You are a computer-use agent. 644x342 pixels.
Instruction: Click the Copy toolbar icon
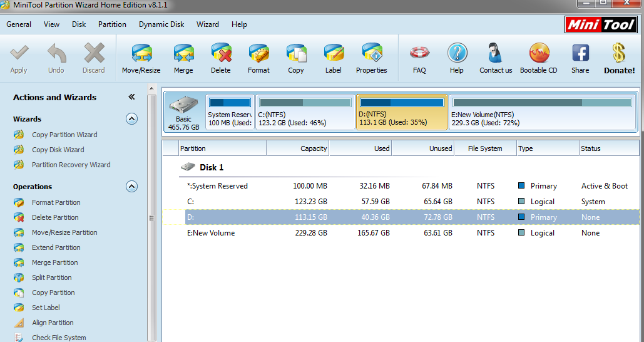296,53
